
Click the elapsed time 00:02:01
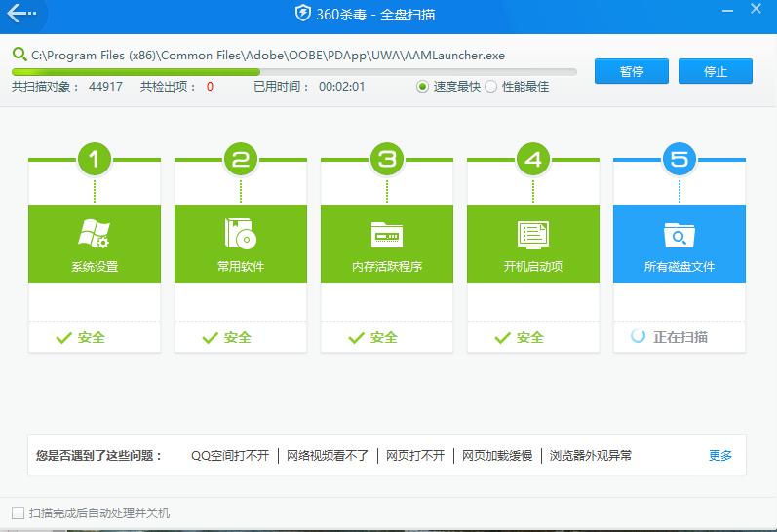tap(341, 87)
